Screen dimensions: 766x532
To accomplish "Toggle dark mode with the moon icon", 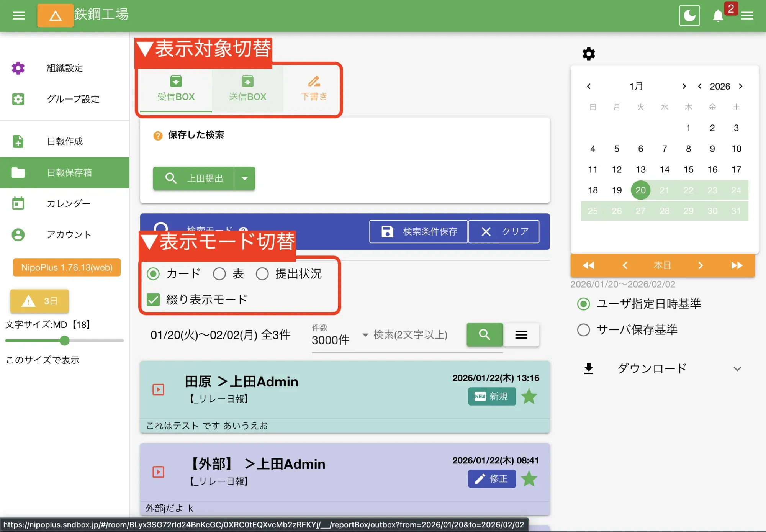I will click(x=689, y=15).
